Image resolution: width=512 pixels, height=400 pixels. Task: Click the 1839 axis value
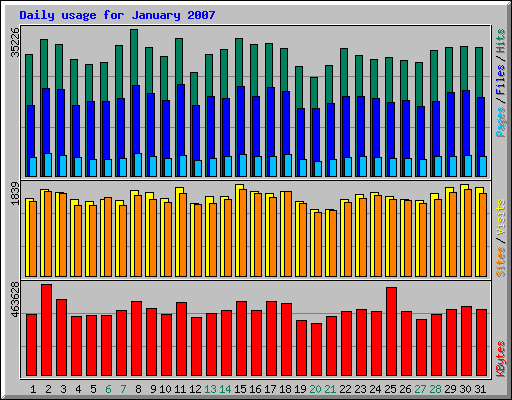(x=15, y=193)
